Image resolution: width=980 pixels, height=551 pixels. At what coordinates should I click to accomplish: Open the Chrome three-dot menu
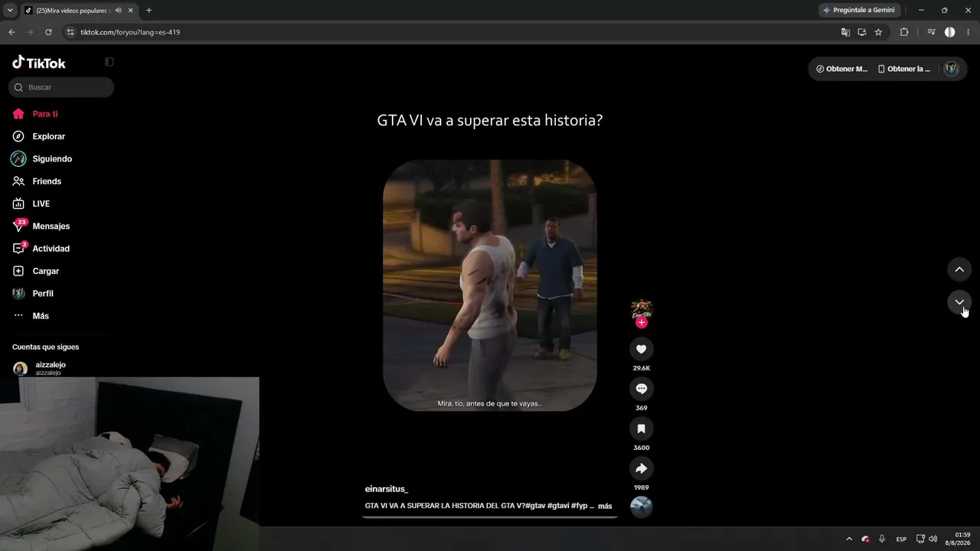coord(969,32)
